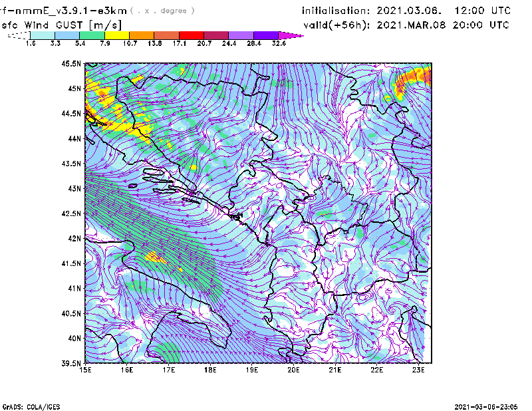Click the 45N latitude label
532x411 pixels.
pos(74,88)
